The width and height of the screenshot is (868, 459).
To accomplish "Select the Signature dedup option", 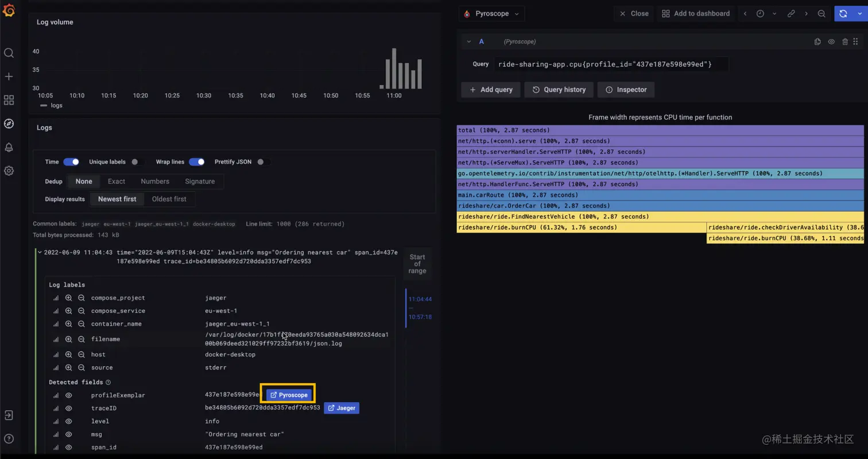I will pos(200,182).
